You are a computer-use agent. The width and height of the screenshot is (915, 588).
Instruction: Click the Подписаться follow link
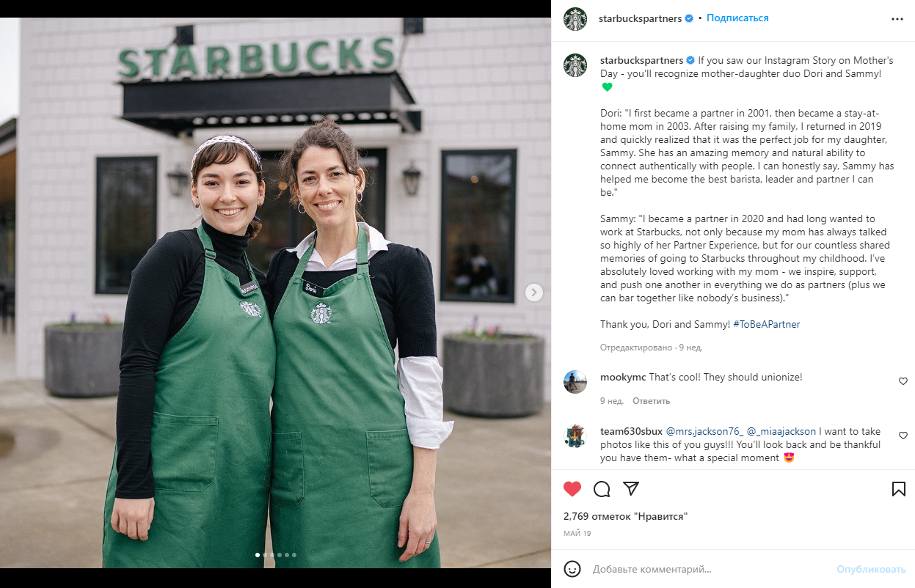(737, 18)
